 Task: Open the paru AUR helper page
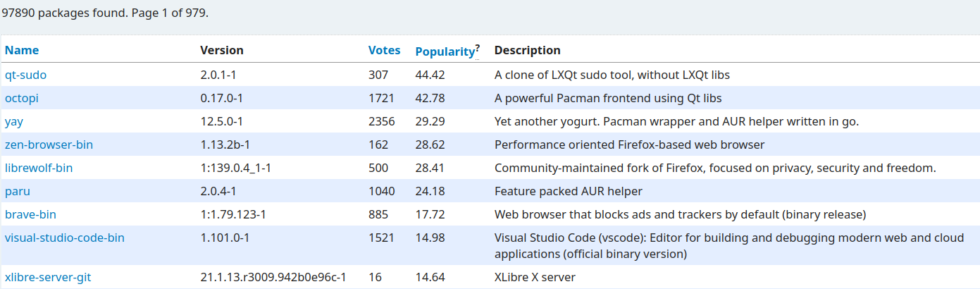point(17,191)
